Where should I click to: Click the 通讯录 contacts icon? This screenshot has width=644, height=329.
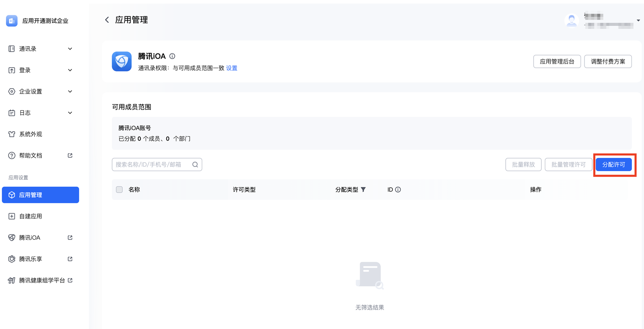(x=12, y=49)
